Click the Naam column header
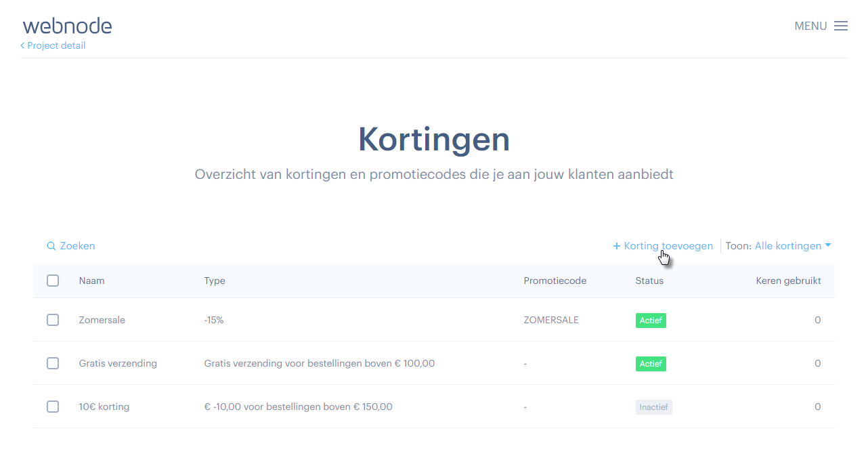This screenshot has height=452, width=868. pos(91,280)
